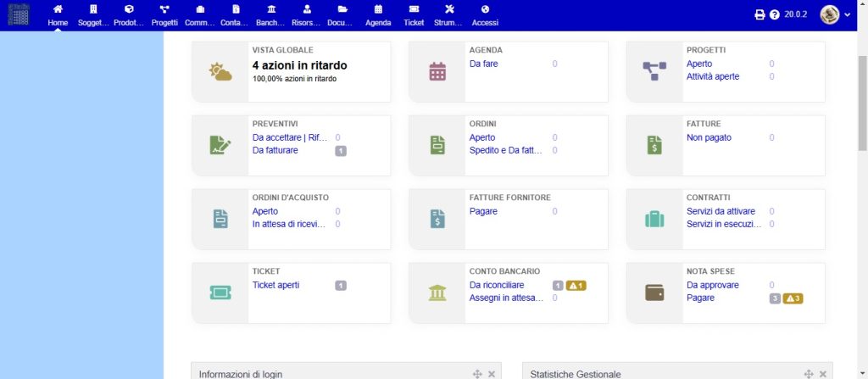This screenshot has height=379, width=868.
Task: Click the Contratti suitcase icon
Action: click(x=654, y=219)
